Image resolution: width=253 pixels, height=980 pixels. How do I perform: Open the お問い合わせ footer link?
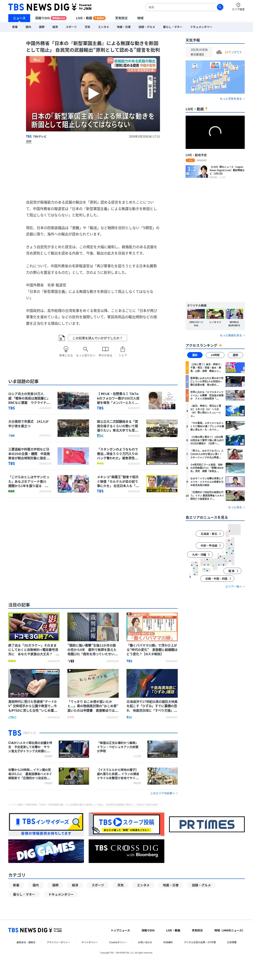coord(145,942)
